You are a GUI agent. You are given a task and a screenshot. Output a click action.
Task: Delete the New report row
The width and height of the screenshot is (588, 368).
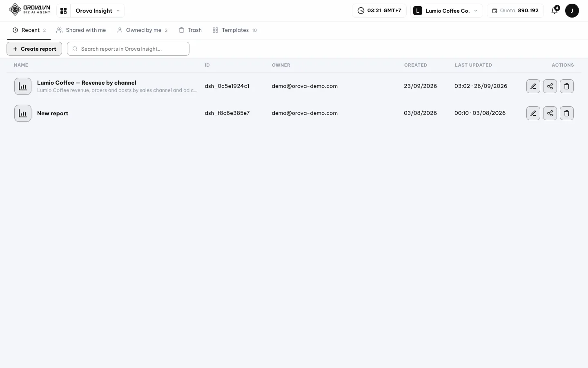[567, 113]
